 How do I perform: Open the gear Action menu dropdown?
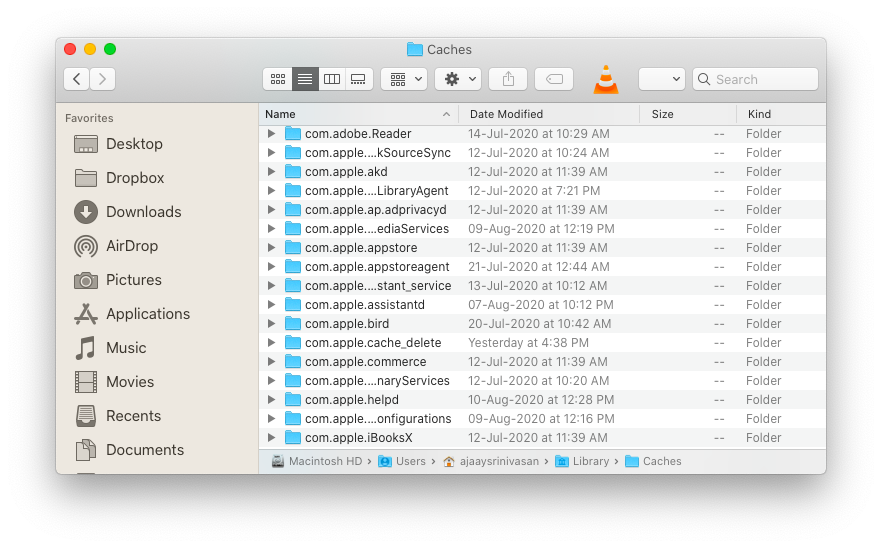pos(458,79)
